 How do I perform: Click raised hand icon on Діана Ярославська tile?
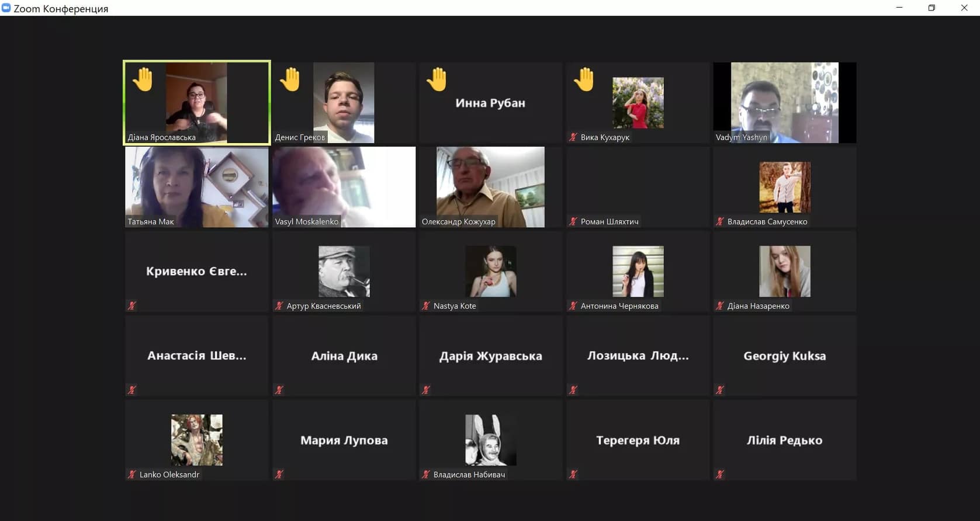click(143, 79)
